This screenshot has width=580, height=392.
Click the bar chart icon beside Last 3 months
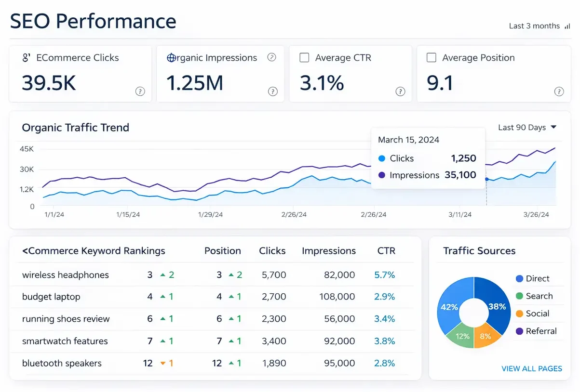(x=567, y=26)
